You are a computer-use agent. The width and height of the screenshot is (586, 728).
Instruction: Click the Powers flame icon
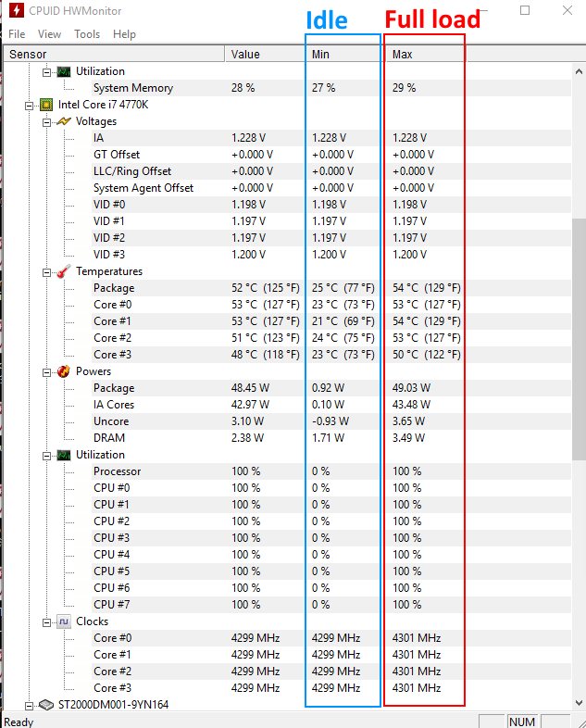click(x=64, y=371)
